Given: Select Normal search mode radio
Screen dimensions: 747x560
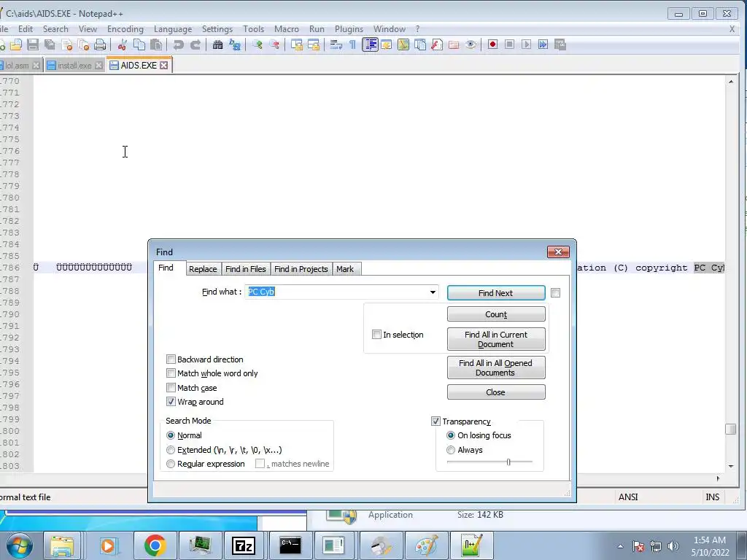Looking at the screenshot, I should 171,435.
